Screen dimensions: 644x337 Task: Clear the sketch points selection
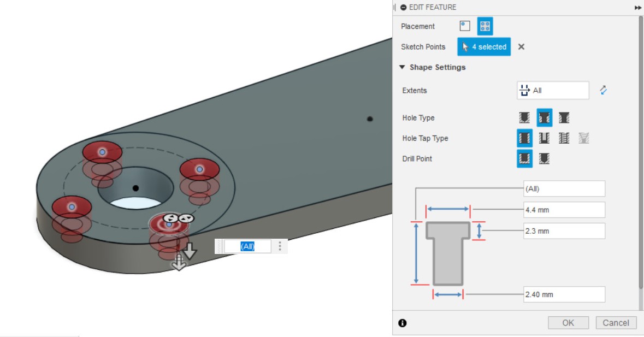[521, 47]
